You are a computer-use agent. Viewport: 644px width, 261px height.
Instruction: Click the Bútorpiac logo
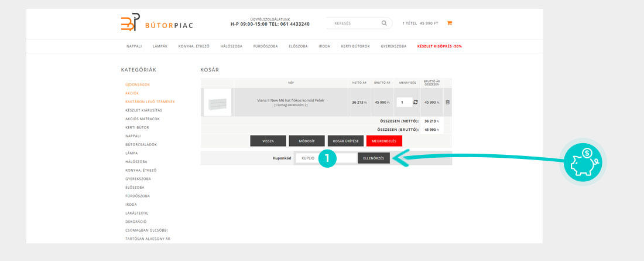[x=156, y=23]
